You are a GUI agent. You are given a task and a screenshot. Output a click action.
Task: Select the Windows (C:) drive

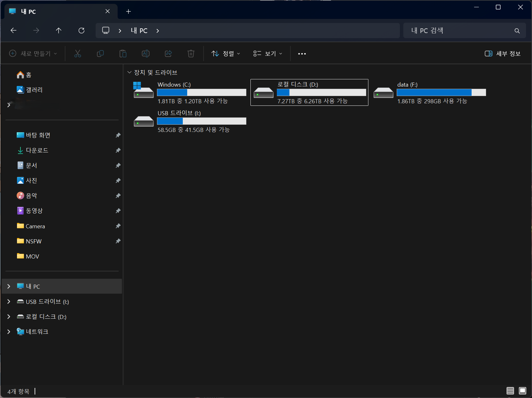(189, 92)
